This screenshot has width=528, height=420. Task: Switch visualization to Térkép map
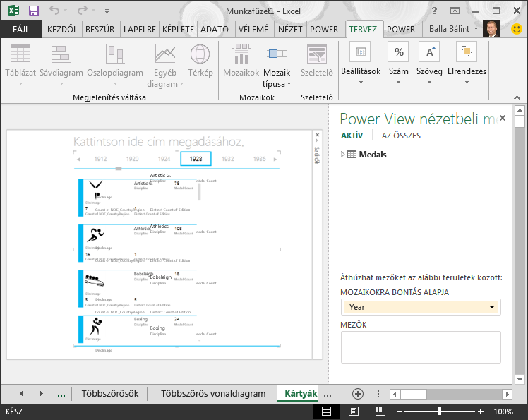pyautogui.click(x=200, y=61)
